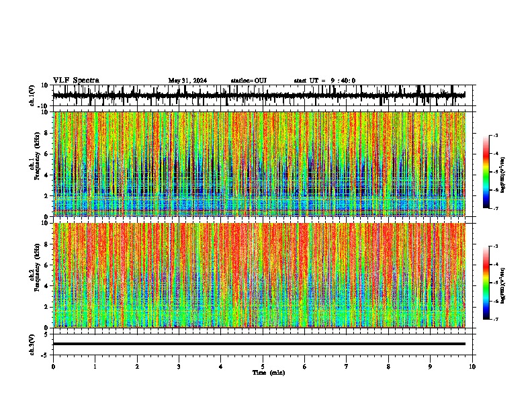Viewport: 532px width, 411px height.
Task: Click the "-7" label below ch.2 colorbar
Action: click(495, 319)
